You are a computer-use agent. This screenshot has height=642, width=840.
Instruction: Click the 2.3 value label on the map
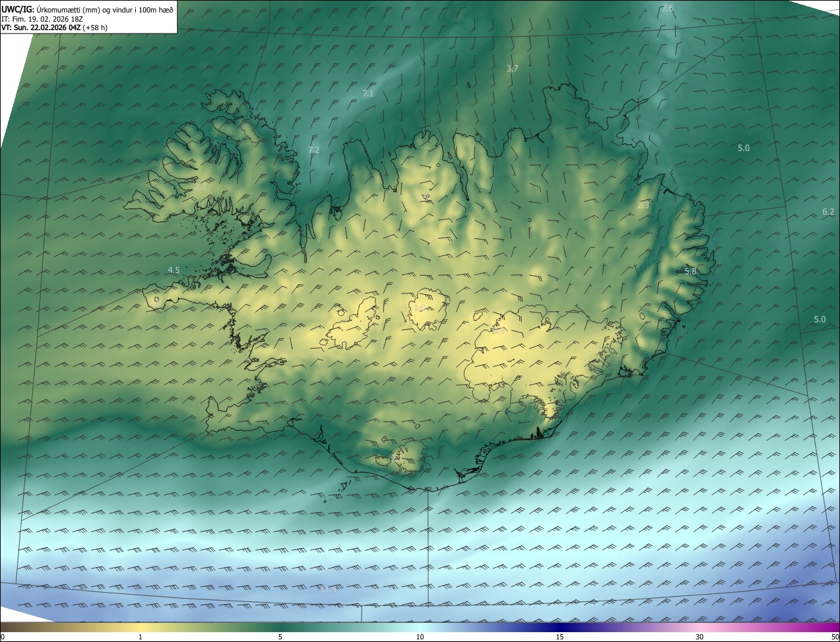pos(643,205)
